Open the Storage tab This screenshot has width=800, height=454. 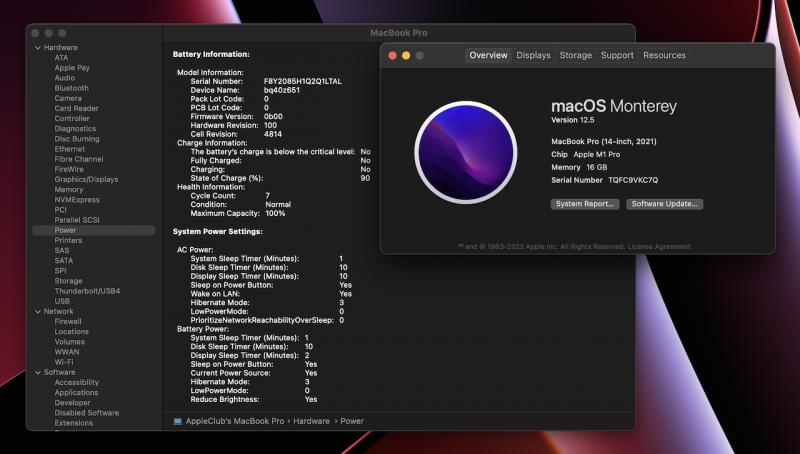click(x=576, y=55)
